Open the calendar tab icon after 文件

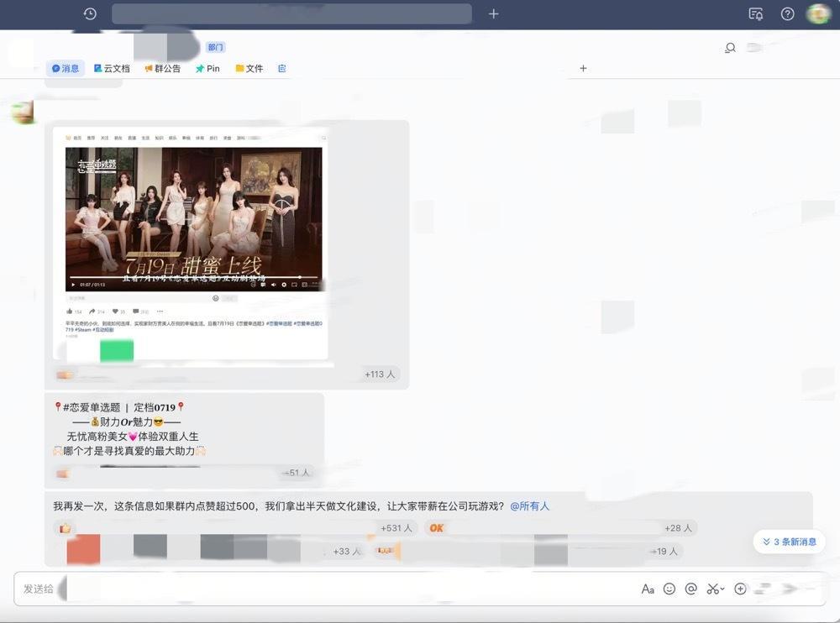point(281,69)
